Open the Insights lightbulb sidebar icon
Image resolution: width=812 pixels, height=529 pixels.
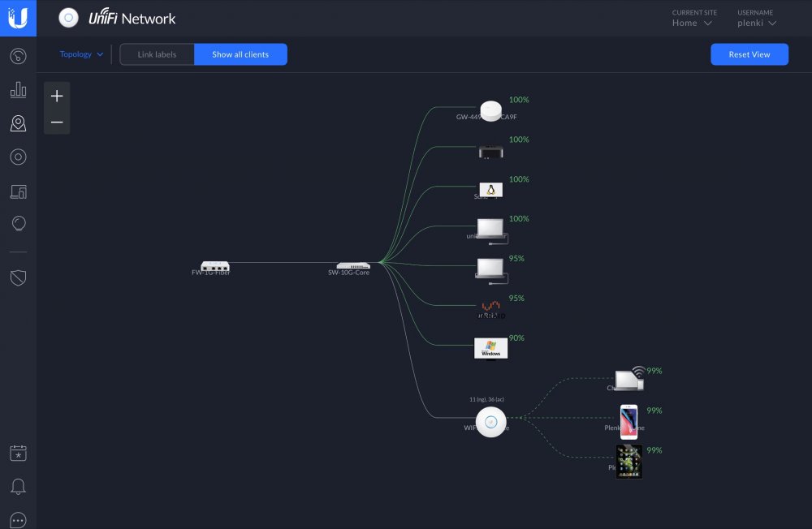click(x=18, y=224)
